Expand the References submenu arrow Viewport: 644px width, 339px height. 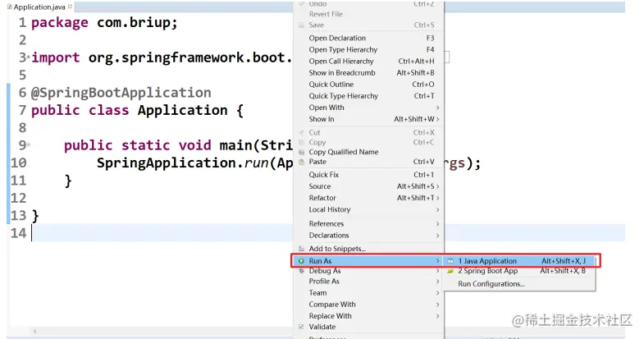[438, 224]
